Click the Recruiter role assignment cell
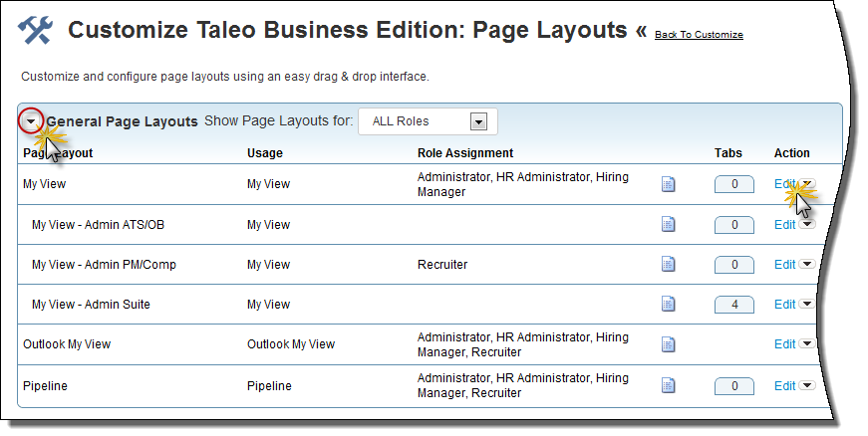This screenshot has width=868, height=436. [x=442, y=265]
